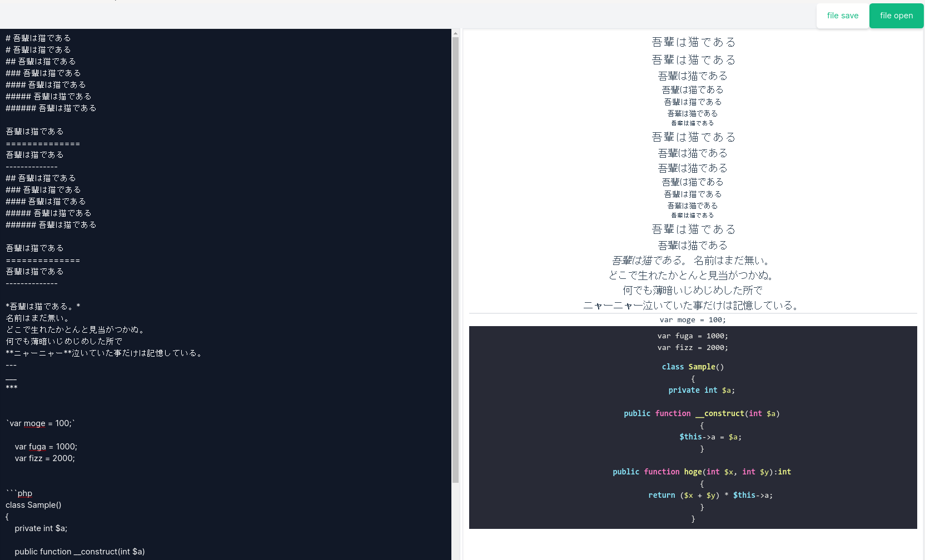Click 'public function hoge(int $x, int $y):int' in preview
The image size is (925, 560).
[x=702, y=472]
